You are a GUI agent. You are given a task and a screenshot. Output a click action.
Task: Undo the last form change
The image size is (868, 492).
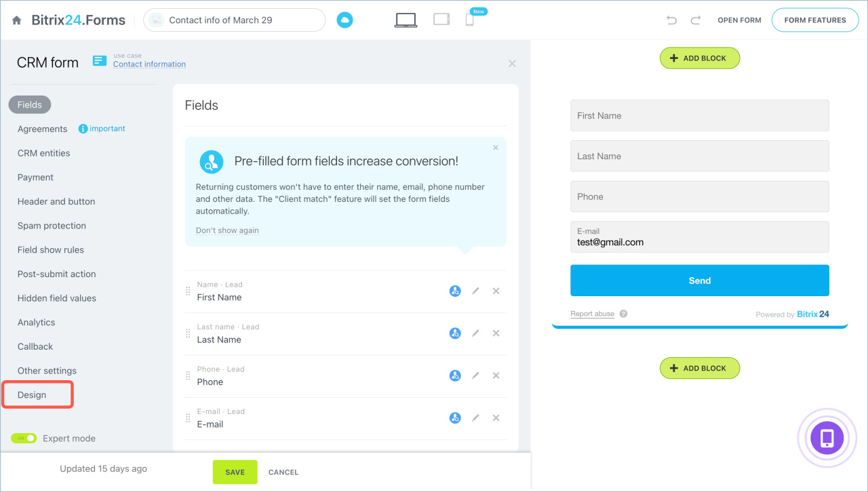[671, 20]
